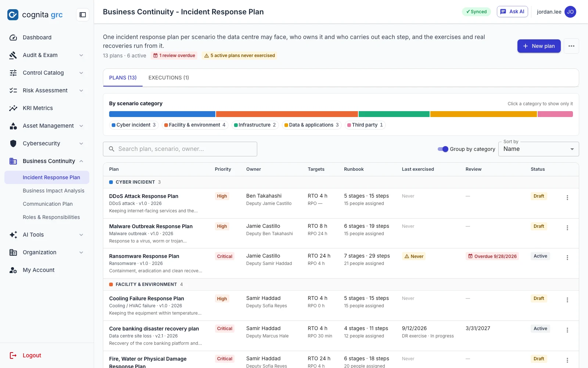Click the Synced status badge

476,12
